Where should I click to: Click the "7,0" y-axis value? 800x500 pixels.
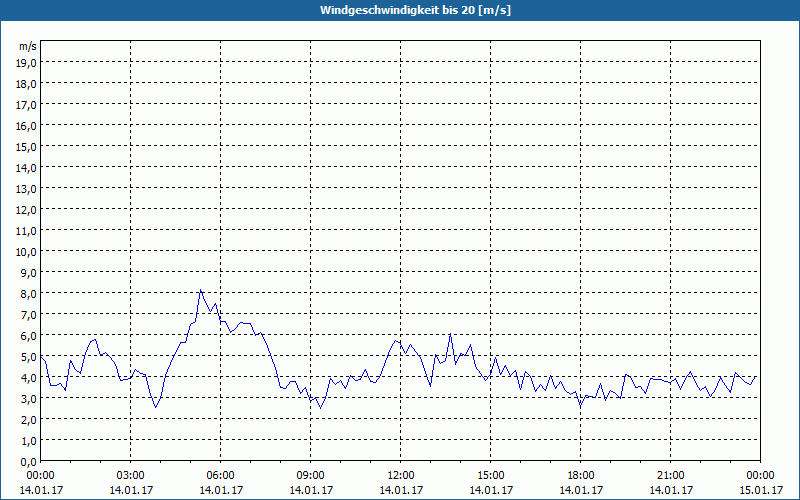point(29,315)
